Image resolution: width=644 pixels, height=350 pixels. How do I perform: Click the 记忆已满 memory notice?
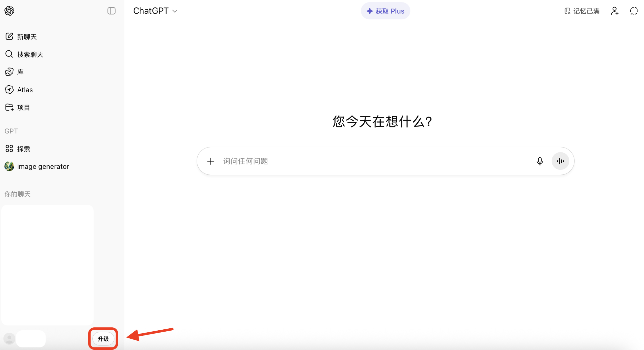click(x=582, y=11)
